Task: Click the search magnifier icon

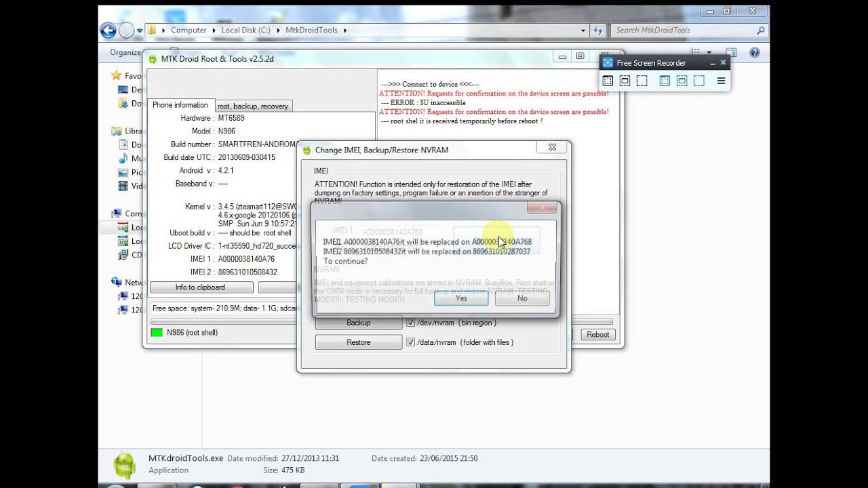Action: point(761,30)
